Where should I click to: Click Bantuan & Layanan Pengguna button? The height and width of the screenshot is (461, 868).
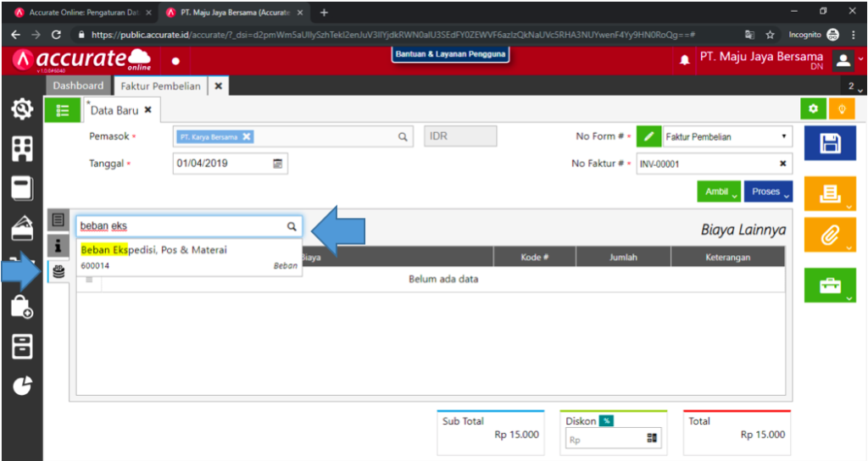(x=450, y=54)
